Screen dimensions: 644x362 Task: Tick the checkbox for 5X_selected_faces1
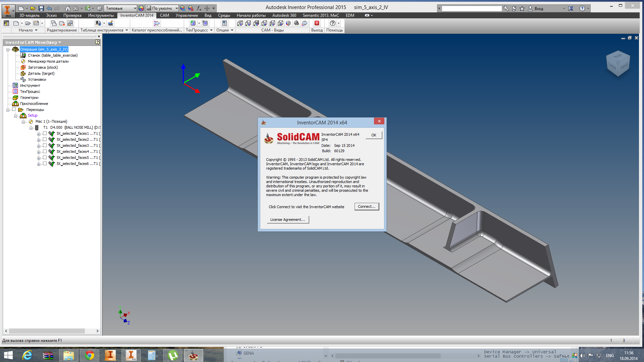click(45, 133)
